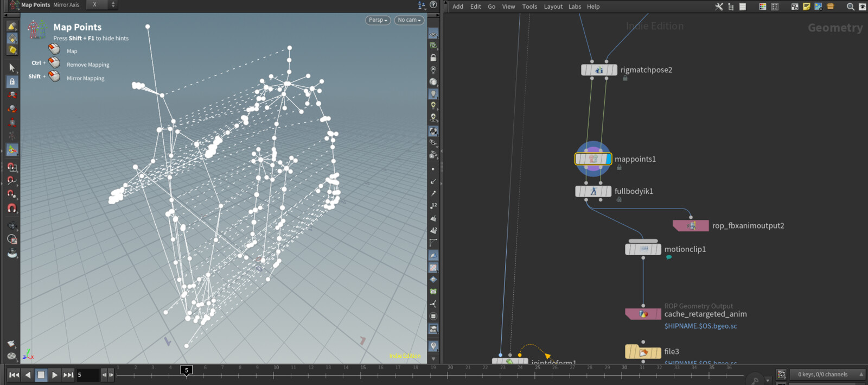Jump to first frame button
Viewport: 868px width, 385px height.
[x=14, y=375]
